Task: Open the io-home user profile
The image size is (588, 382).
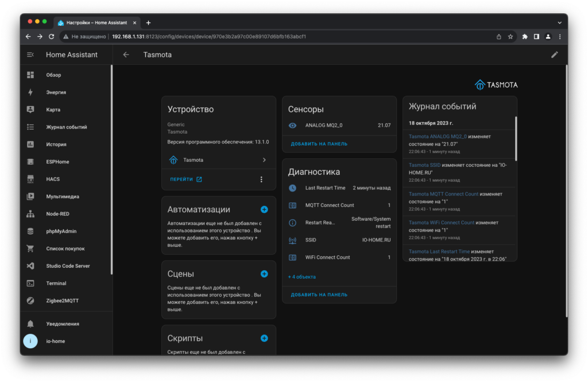Action: [x=66, y=341]
